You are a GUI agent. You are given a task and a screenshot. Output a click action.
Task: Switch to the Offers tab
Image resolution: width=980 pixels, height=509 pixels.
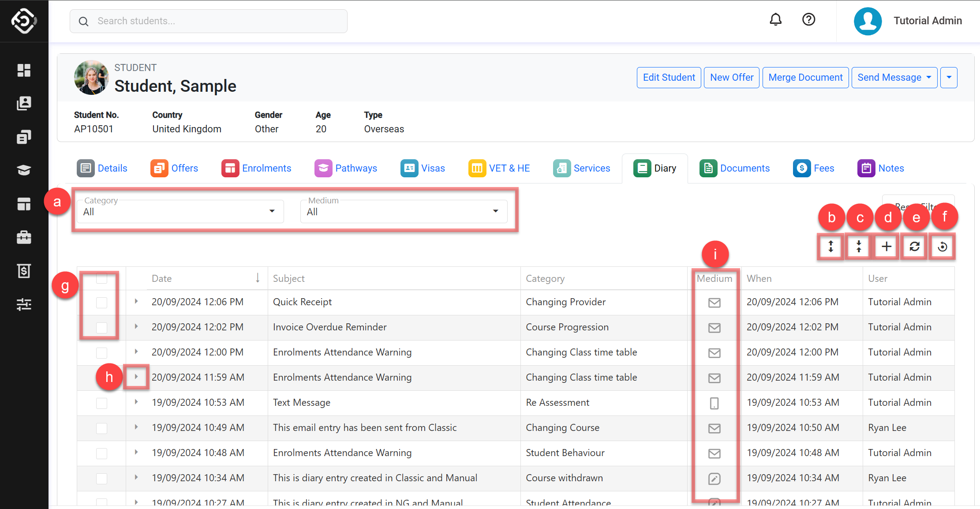point(174,168)
